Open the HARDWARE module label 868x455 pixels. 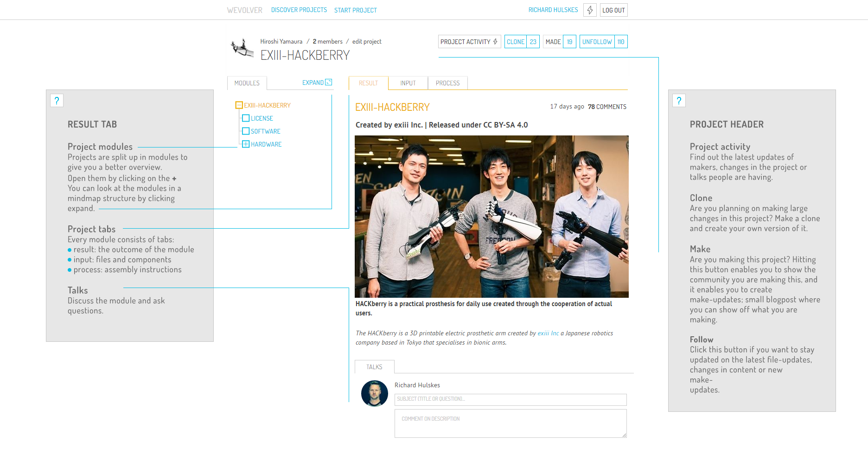pos(266,145)
